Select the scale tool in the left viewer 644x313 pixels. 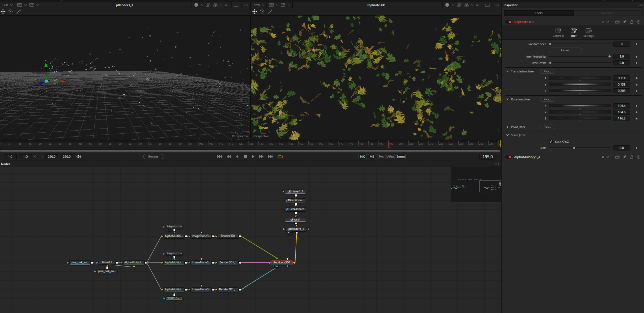19,11
